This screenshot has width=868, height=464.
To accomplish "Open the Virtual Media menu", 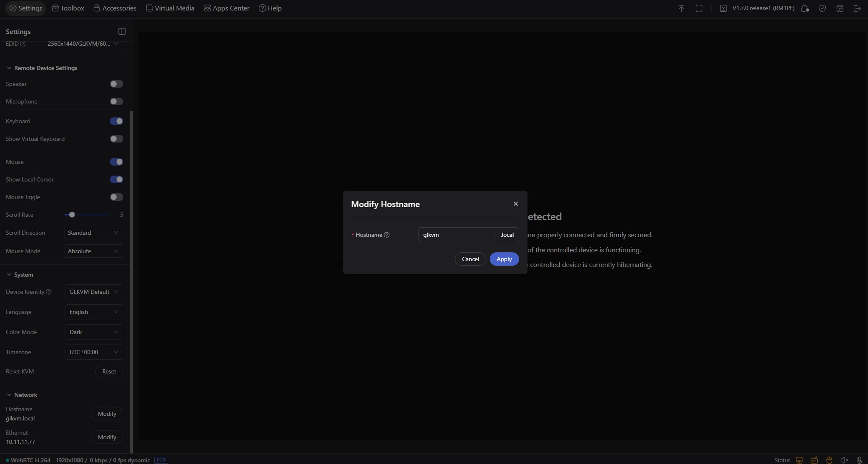I will pyautogui.click(x=170, y=8).
